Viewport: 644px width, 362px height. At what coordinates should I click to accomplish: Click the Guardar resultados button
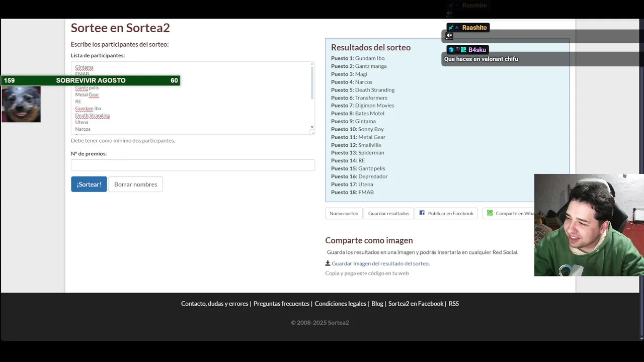(388, 213)
